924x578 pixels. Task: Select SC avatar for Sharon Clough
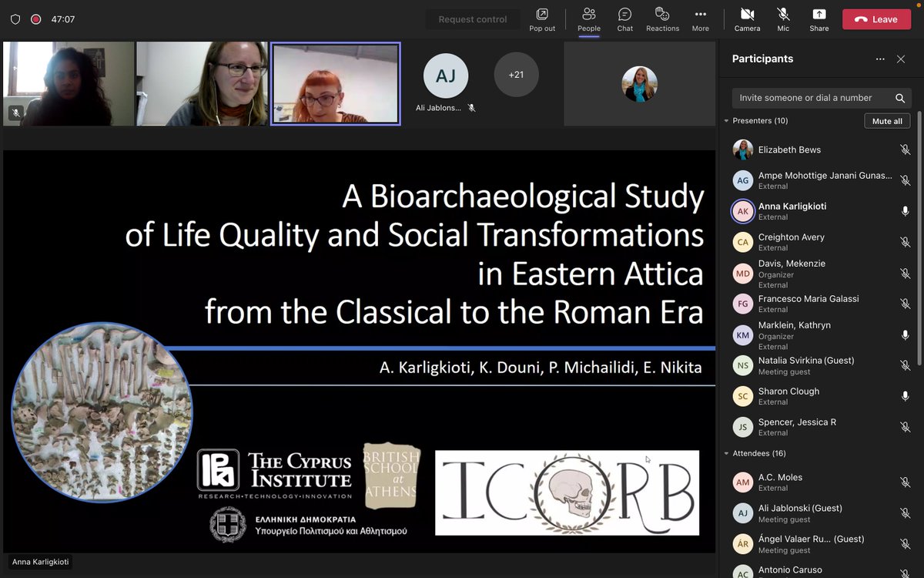(742, 396)
